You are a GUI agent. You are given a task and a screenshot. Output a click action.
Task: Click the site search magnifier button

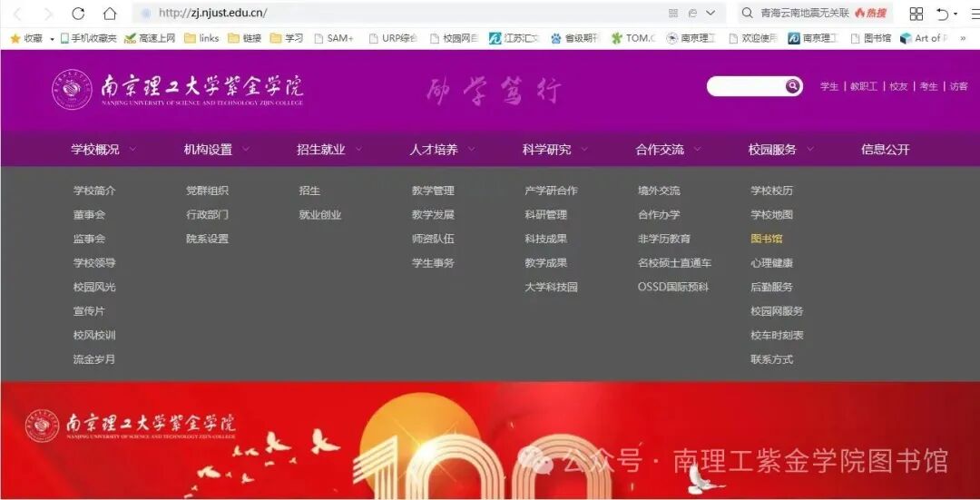point(793,86)
